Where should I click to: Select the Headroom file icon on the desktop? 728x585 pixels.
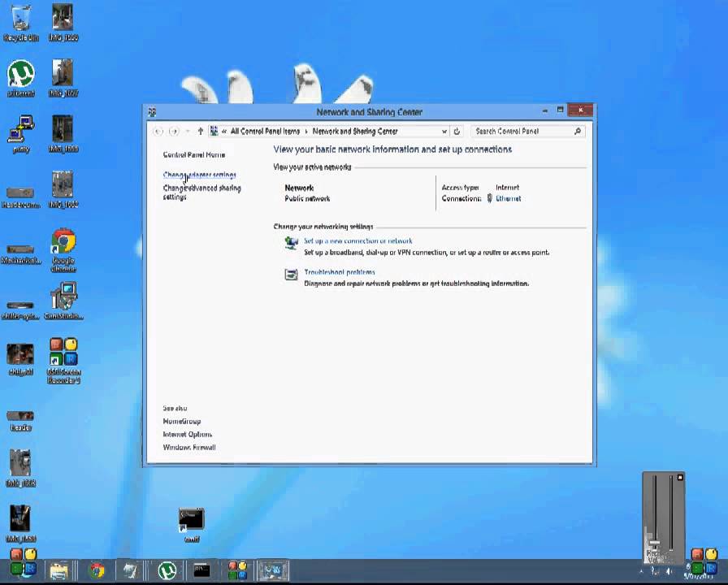pos(20,197)
